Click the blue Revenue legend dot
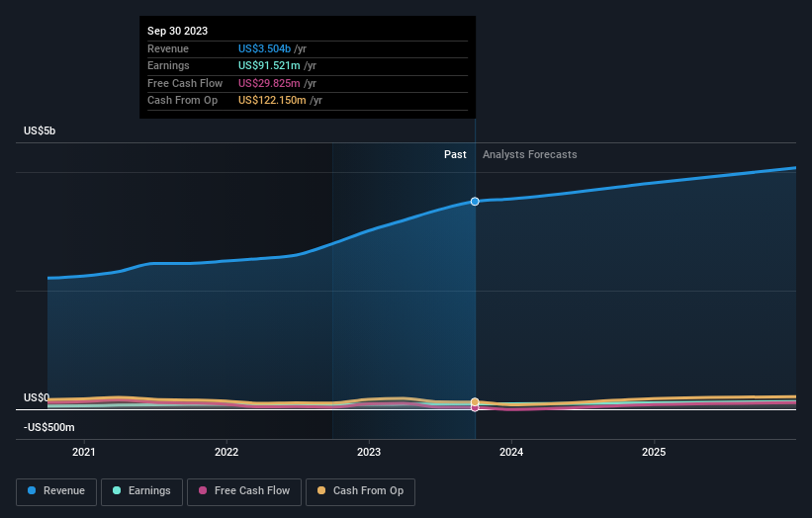Screen dimensions: 812x518 point(32,490)
